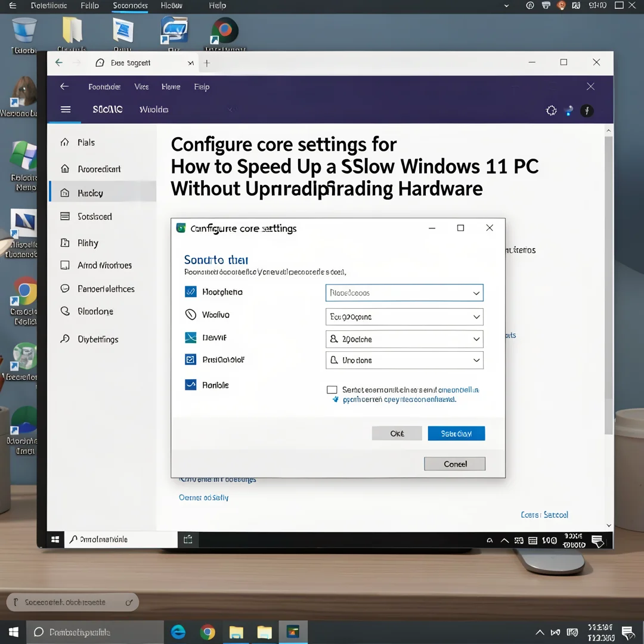Select Panoerlelthces in sidebar
Screen dimensions: 644x644
coord(103,289)
